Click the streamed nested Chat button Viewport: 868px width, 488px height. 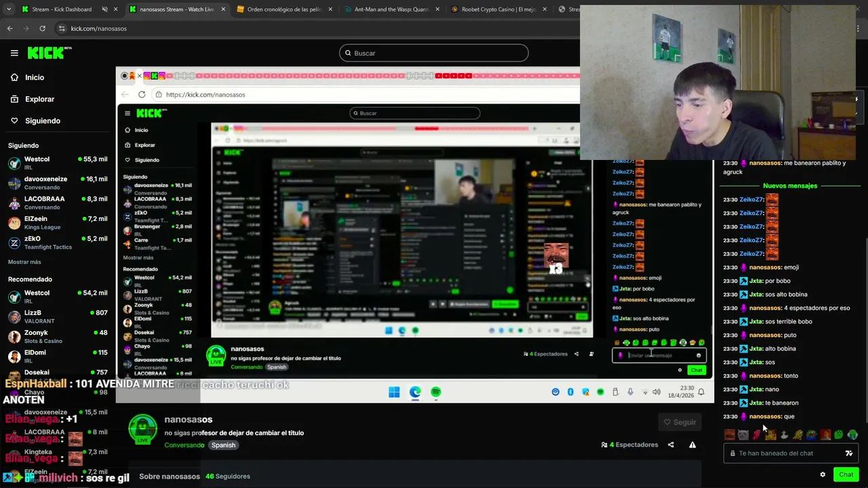coord(696,370)
